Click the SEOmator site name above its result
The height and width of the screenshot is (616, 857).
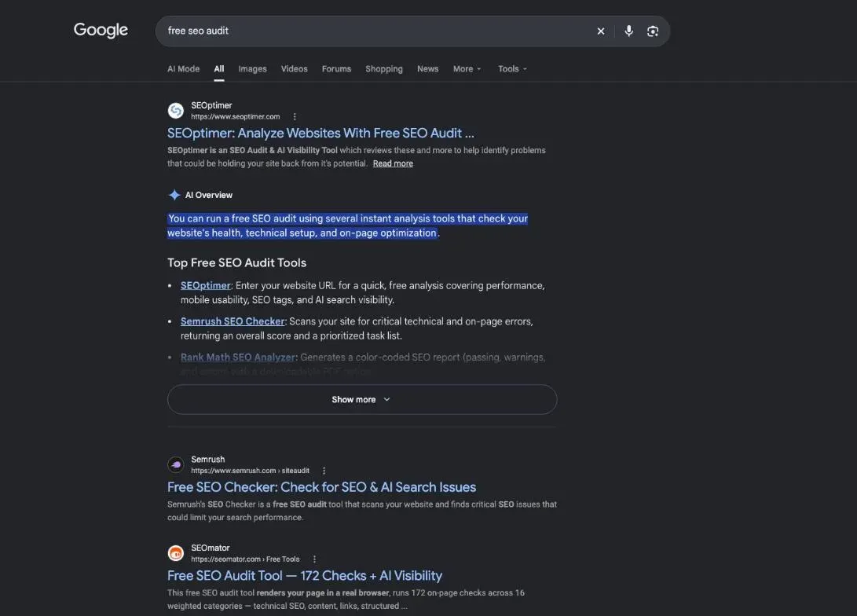211,548
